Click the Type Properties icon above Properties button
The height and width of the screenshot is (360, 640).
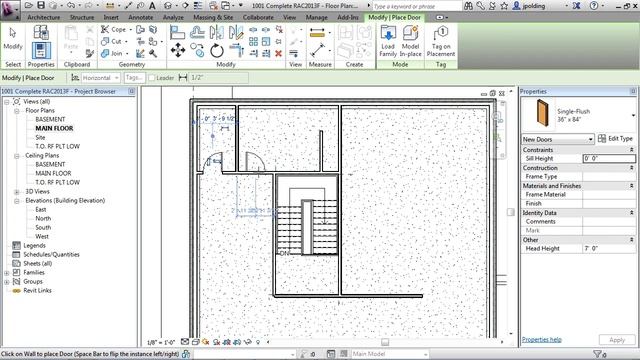pos(41,32)
